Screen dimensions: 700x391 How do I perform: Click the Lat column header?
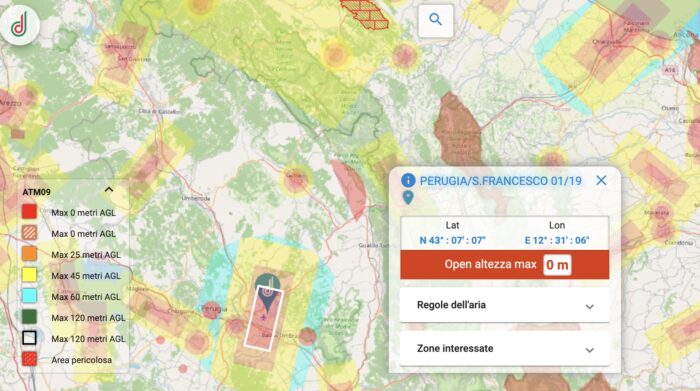point(452,225)
